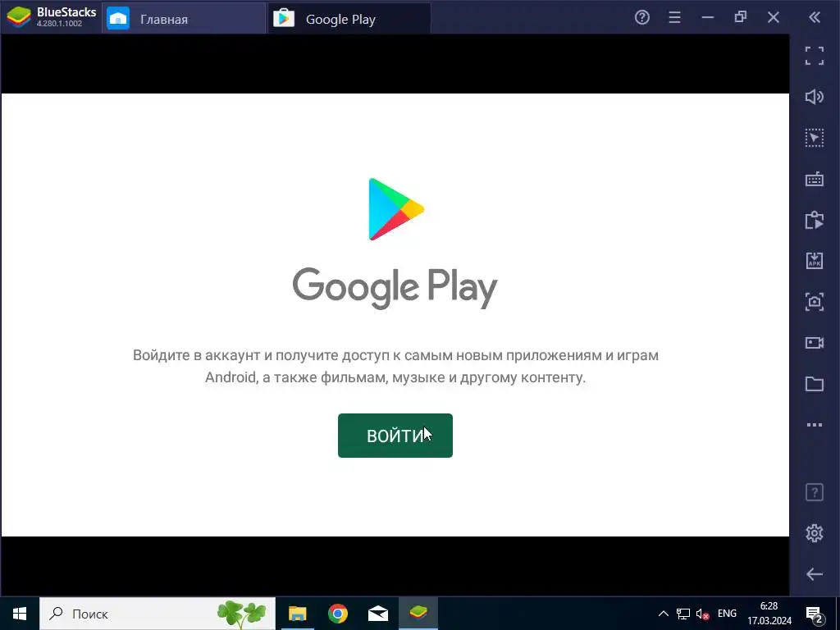Click the BlueStacks logo at top left
This screenshot has width=840, height=630.
click(19, 18)
